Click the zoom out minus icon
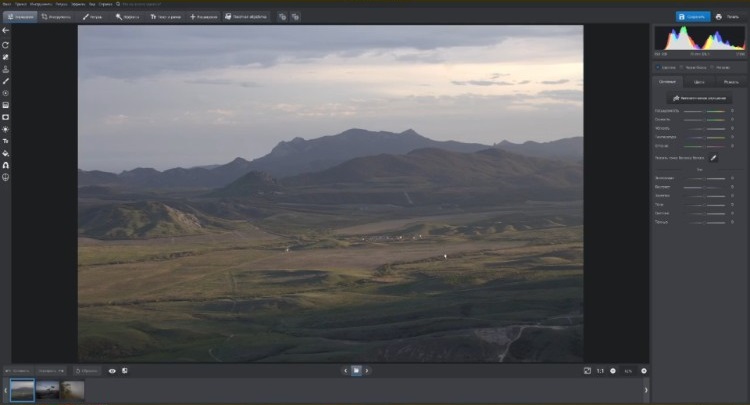This screenshot has height=405, width=750. [613, 371]
